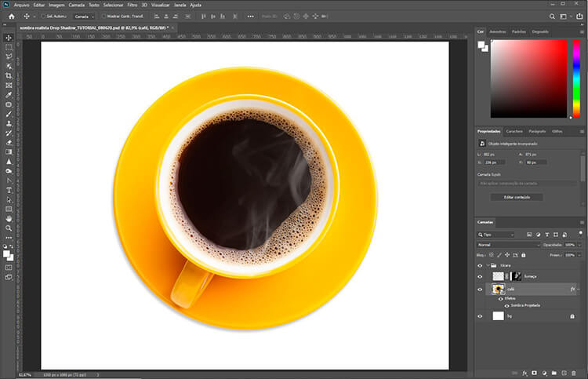The height and width of the screenshot is (379, 588).
Task: Click the bg layer lock icon
Action: click(x=572, y=316)
